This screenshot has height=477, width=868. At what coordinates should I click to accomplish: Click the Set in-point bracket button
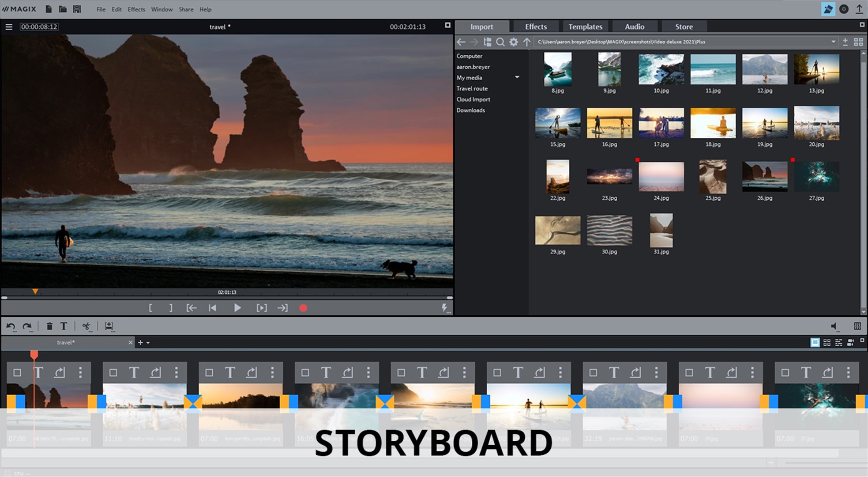click(150, 308)
